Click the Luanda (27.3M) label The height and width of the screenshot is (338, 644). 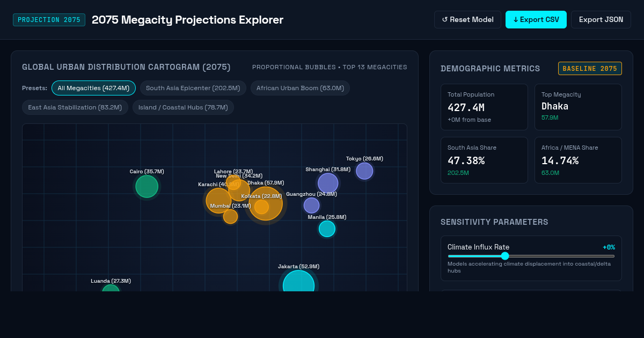[x=111, y=281]
